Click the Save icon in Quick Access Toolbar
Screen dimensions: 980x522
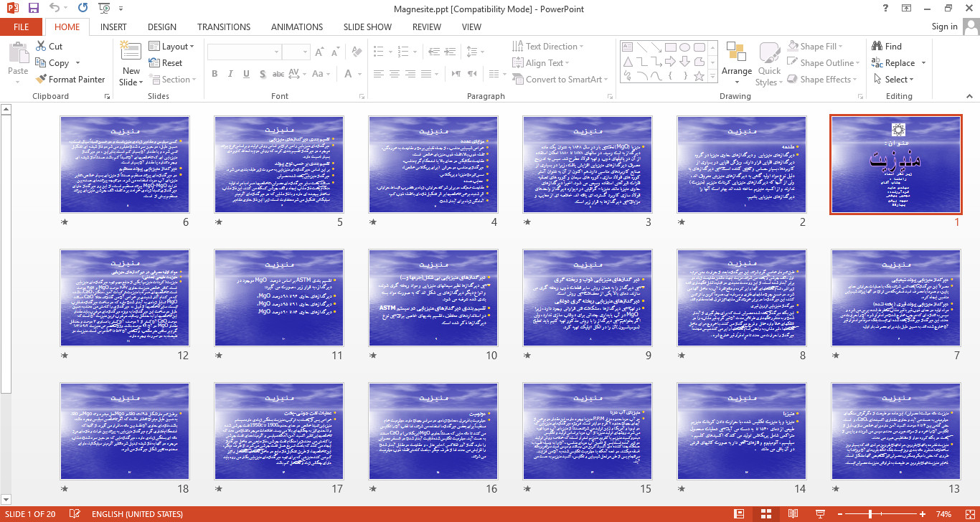coord(34,9)
